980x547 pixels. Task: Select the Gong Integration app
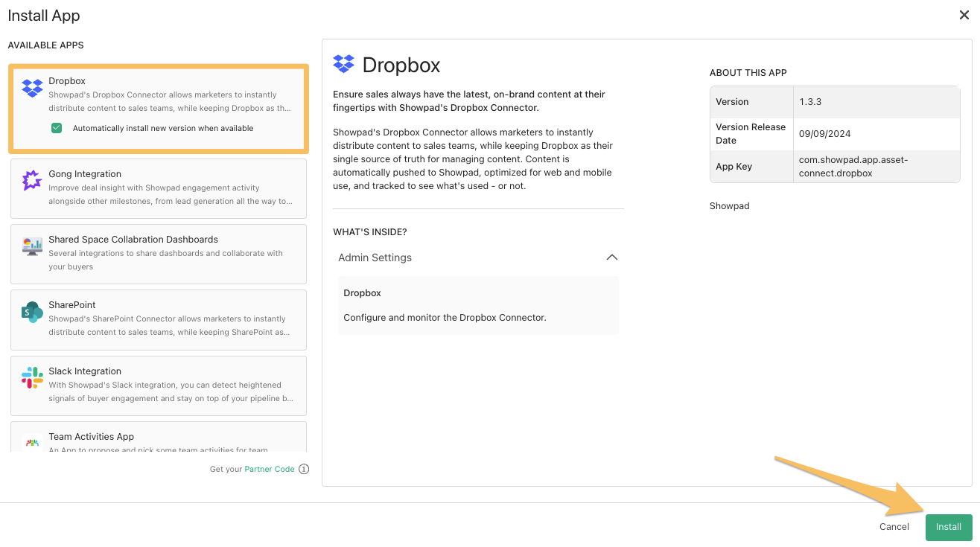(x=159, y=188)
